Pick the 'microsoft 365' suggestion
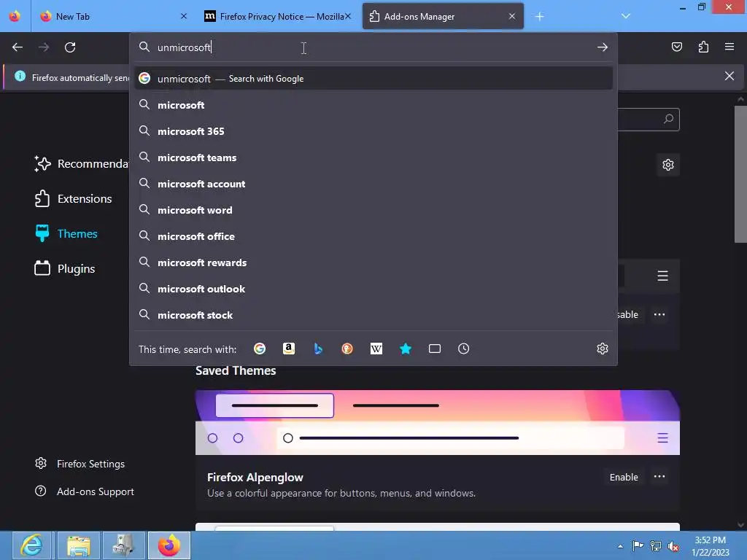This screenshot has width=747, height=560. (x=373, y=131)
